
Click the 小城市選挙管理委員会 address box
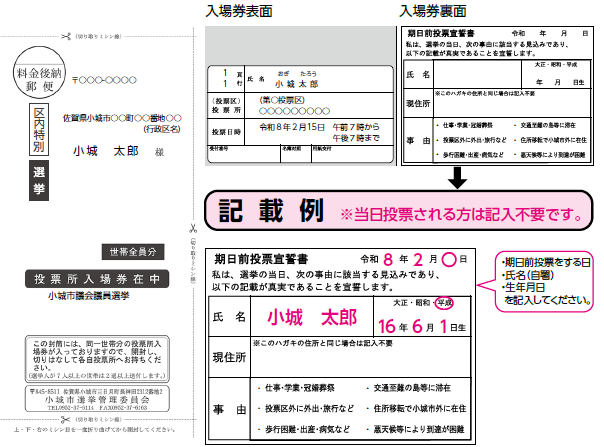coord(97,399)
